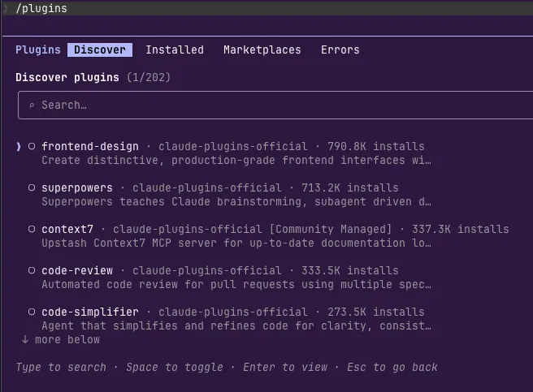This screenshot has height=392, width=533.
Task: Click the 'Esc to go back' hint
Action: pyautogui.click(x=392, y=367)
